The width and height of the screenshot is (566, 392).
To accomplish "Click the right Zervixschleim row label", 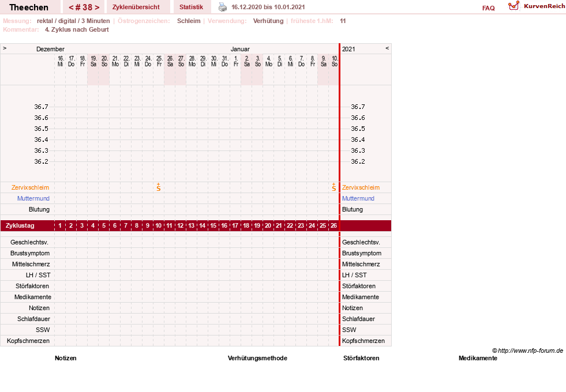I will pyautogui.click(x=361, y=187).
